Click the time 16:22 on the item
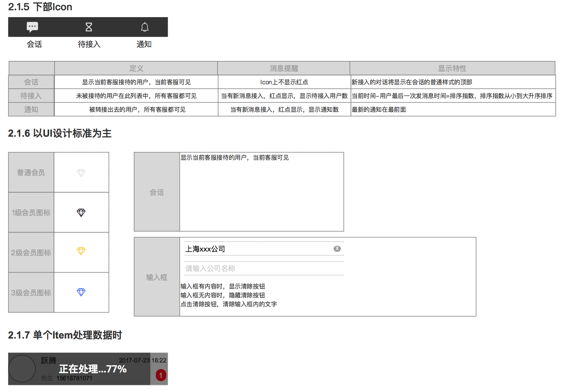 [159, 360]
